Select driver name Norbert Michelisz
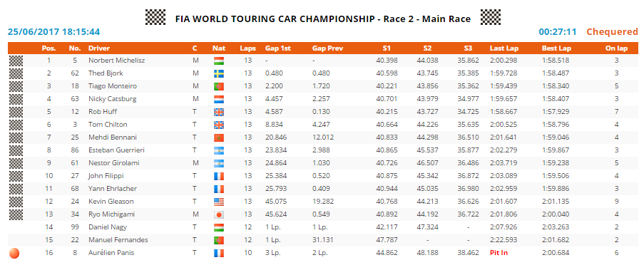The height and width of the screenshot is (265, 644). (x=117, y=61)
